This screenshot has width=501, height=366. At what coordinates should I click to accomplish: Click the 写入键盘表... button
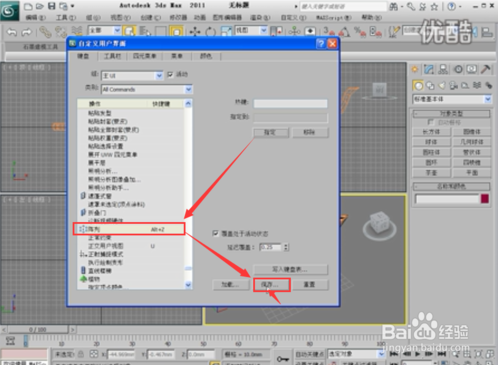291,269
